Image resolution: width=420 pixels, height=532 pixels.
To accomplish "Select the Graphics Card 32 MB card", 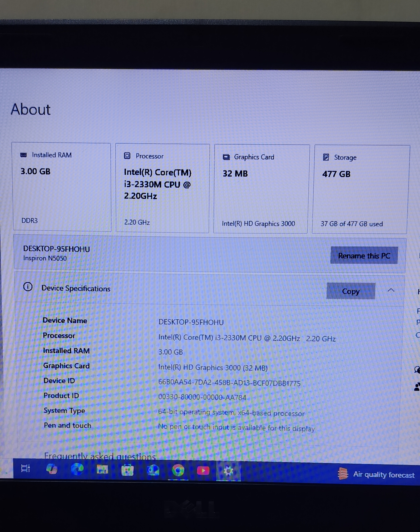I will [x=262, y=189].
